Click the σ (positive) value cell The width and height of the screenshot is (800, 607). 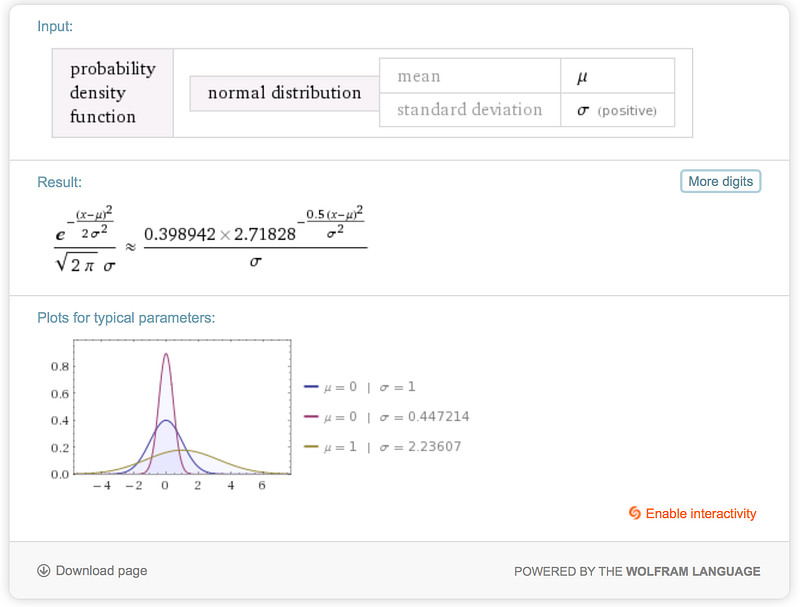tap(617, 110)
